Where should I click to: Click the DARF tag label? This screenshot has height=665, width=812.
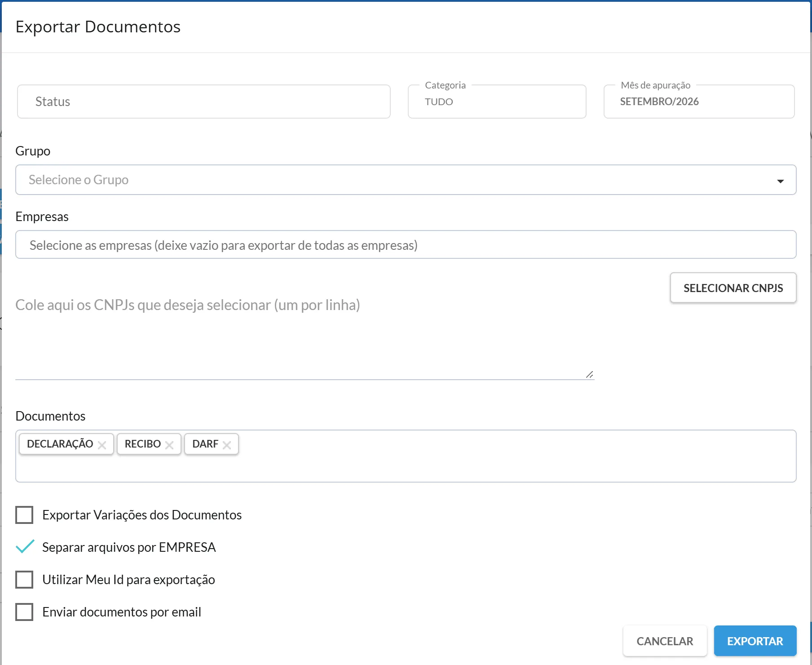(205, 444)
